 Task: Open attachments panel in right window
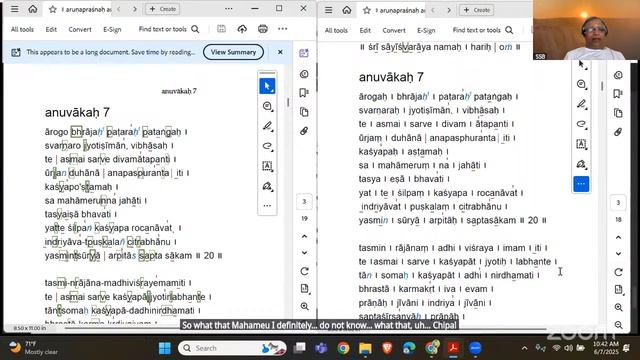(x=618, y=132)
